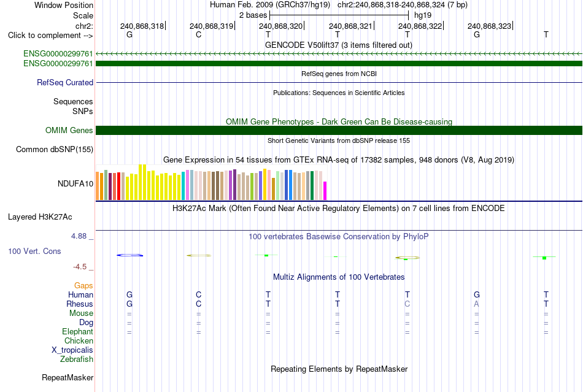
Task: Click the orange 'Gaps' label
Action: 83,285
